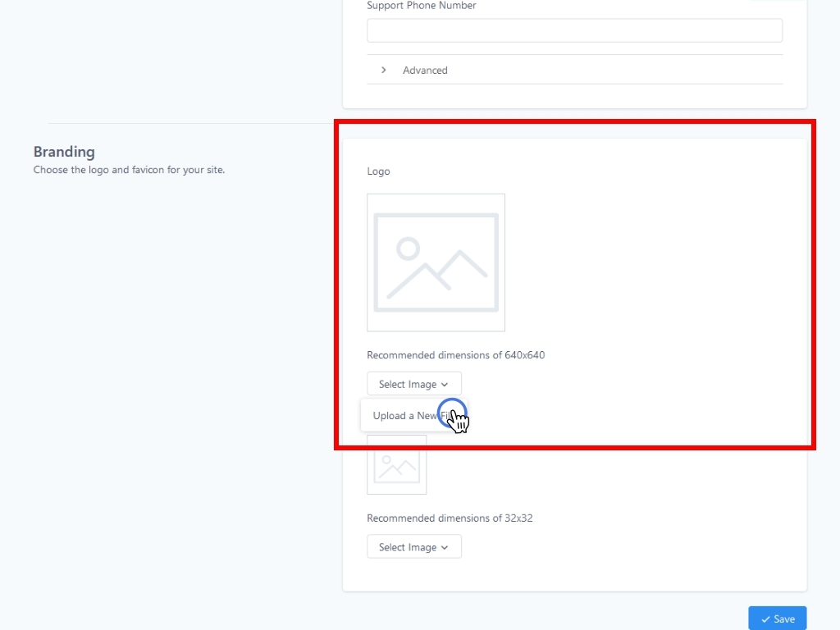The image size is (840, 630).
Task: Click the Branding heading
Action: (64, 152)
